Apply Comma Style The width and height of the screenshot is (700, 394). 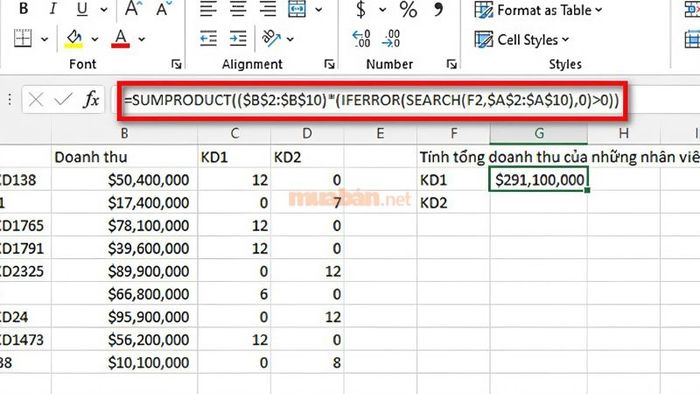[x=439, y=9]
